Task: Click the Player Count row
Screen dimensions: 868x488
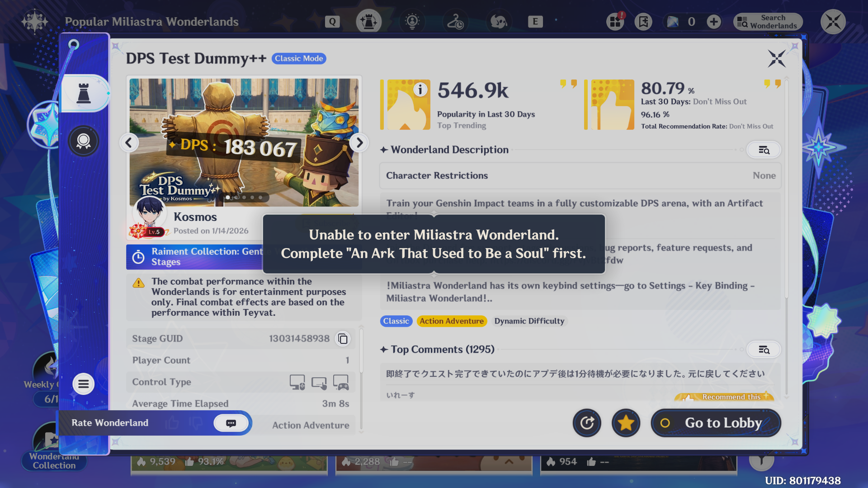Action: [x=241, y=361]
